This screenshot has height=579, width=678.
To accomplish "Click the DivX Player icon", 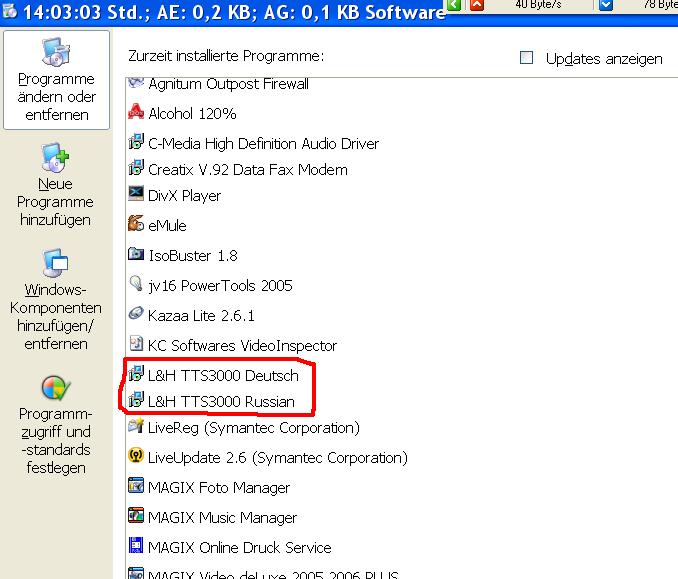I will tap(136, 193).
